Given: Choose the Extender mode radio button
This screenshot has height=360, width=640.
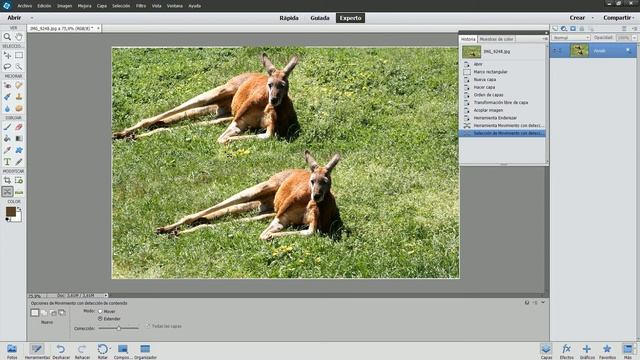Looking at the screenshot, I should pos(100,318).
